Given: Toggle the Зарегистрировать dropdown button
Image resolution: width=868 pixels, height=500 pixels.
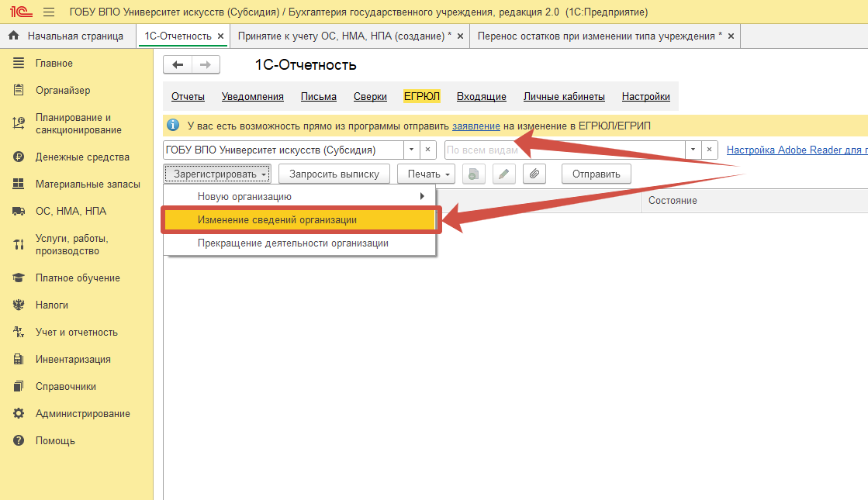Looking at the screenshot, I should pos(217,174).
